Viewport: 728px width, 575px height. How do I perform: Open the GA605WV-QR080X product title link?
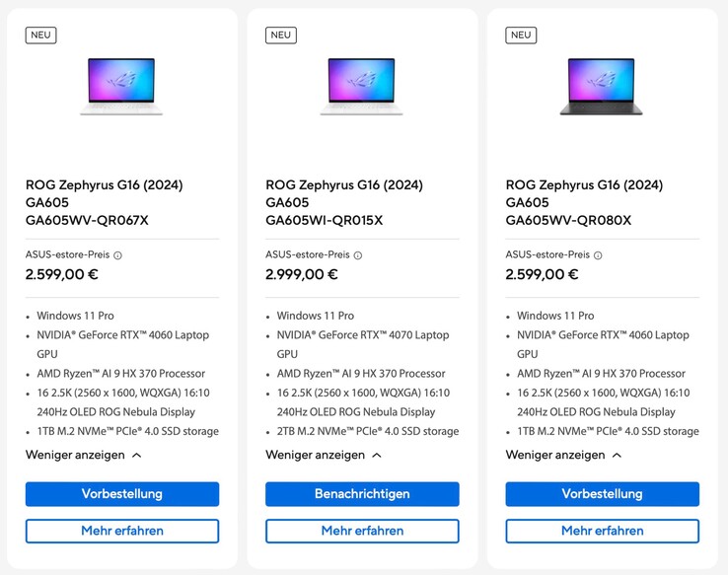pos(584,203)
